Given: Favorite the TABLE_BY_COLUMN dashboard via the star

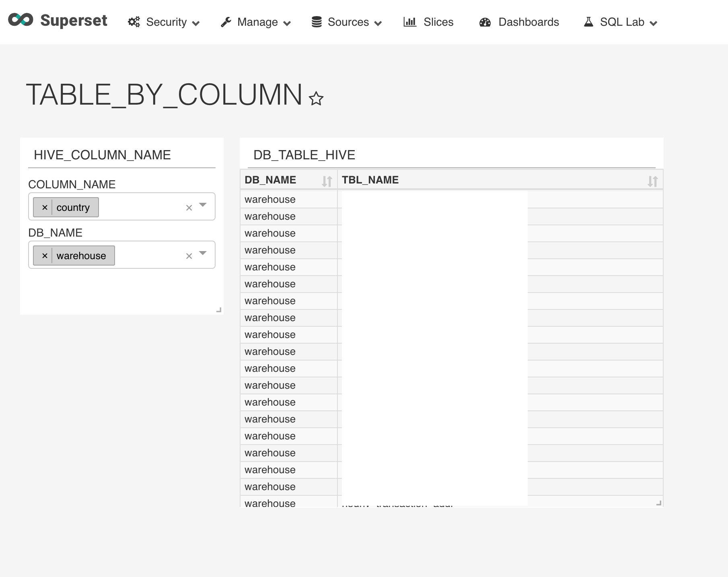Looking at the screenshot, I should coord(315,98).
